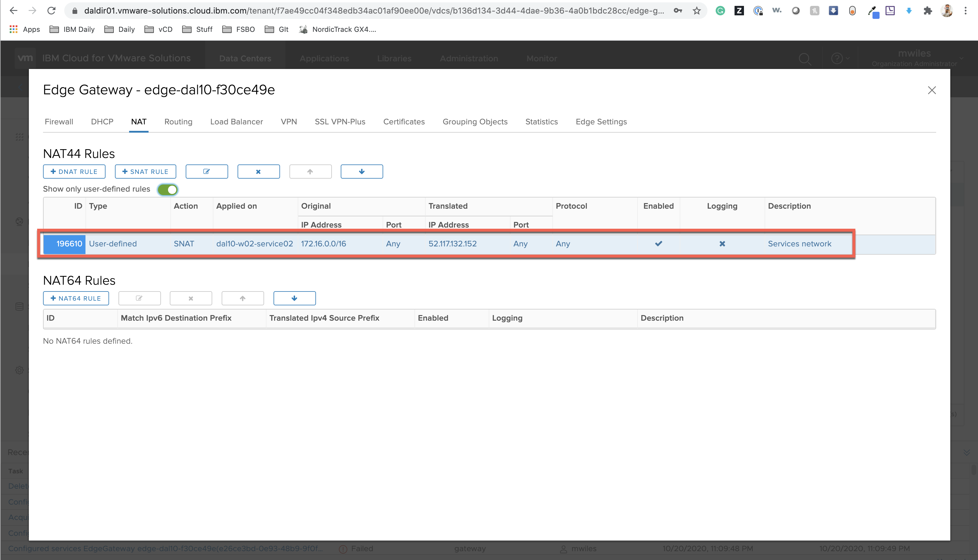Click the Logging X in SNAT rule
978x560 pixels.
click(722, 243)
